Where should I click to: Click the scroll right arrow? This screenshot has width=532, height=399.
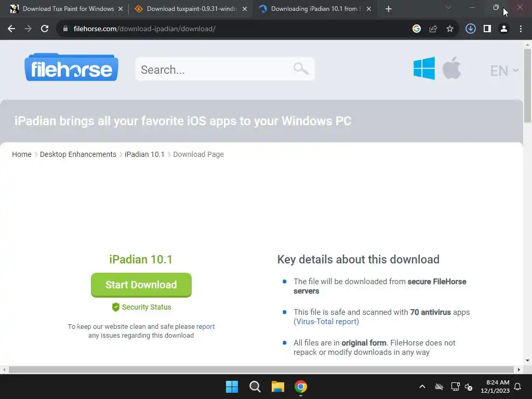[x=519, y=369]
